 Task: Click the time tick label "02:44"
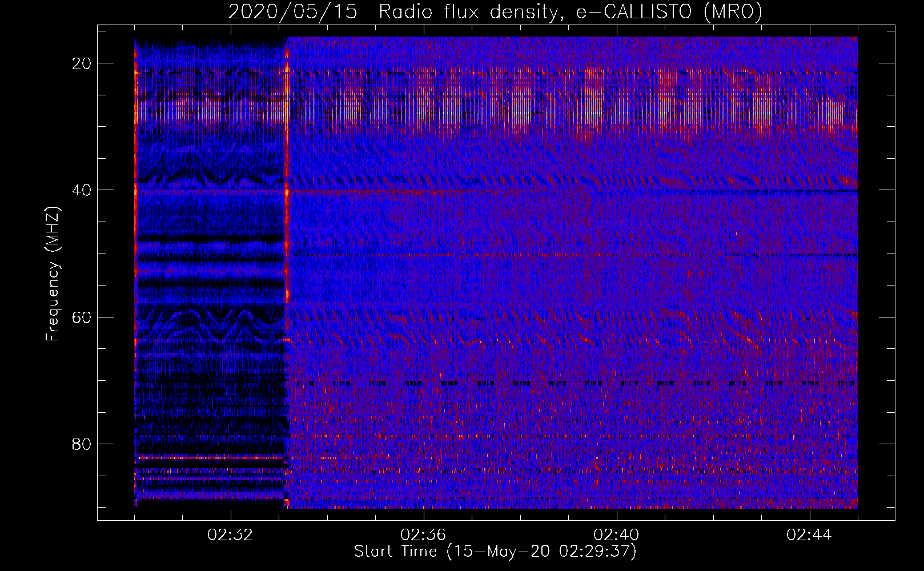coord(810,535)
